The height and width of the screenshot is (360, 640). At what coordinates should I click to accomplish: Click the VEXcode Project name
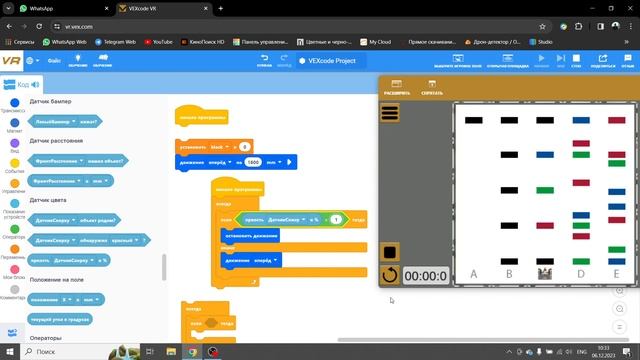click(332, 61)
